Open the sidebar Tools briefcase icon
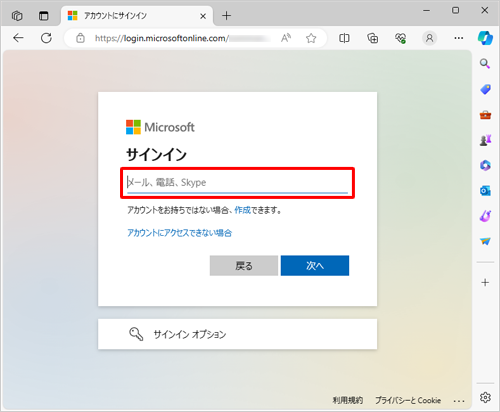This screenshot has width=500, height=412. click(485, 115)
